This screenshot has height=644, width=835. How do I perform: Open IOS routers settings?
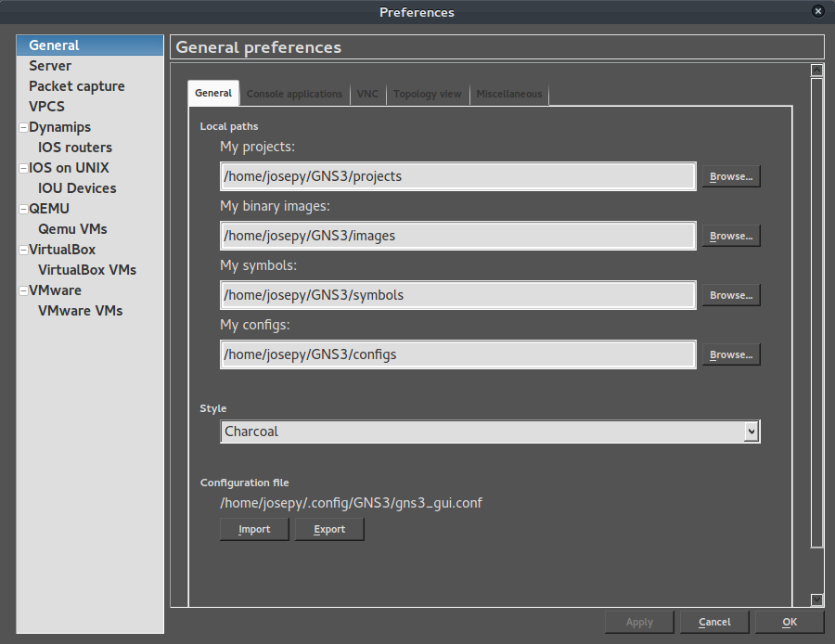pyautogui.click(x=75, y=148)
